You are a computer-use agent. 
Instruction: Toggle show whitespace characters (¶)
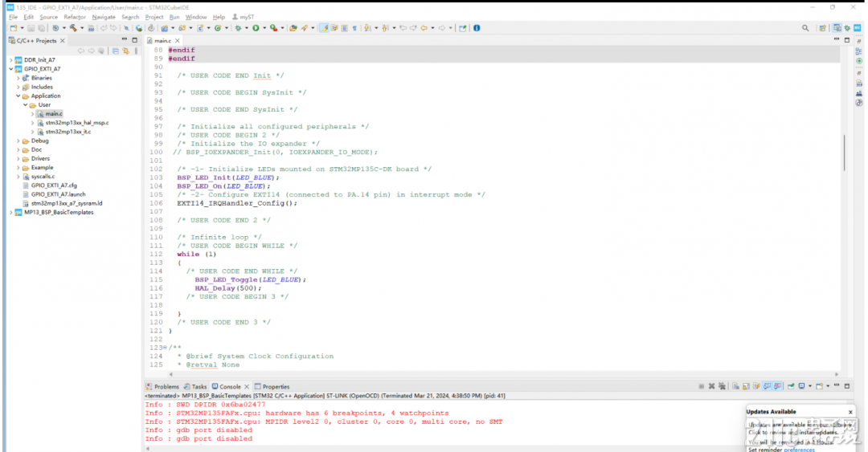[354, 27]
